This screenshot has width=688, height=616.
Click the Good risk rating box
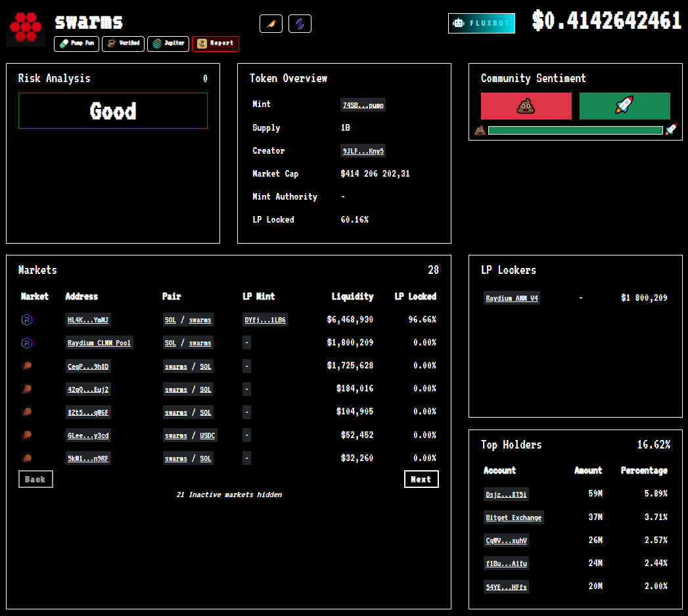coord(113,110)
